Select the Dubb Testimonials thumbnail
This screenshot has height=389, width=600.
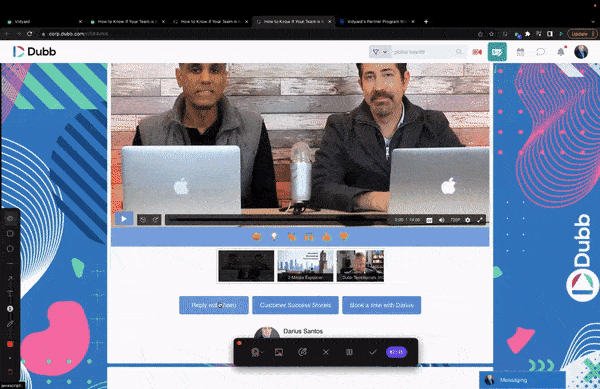tap(360, 266)
